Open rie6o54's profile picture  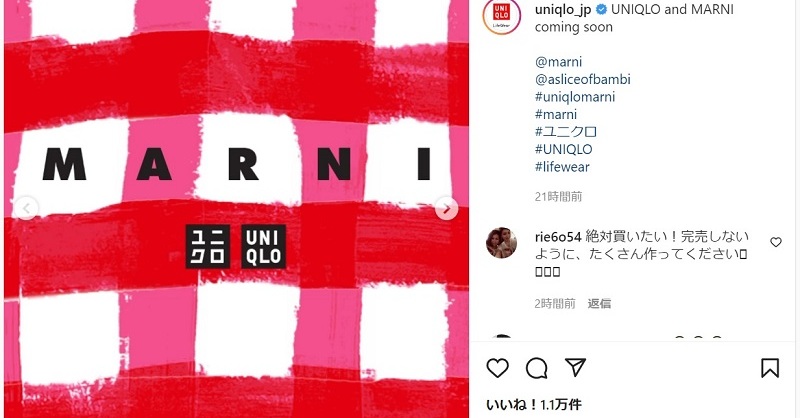tap(501, 243)
